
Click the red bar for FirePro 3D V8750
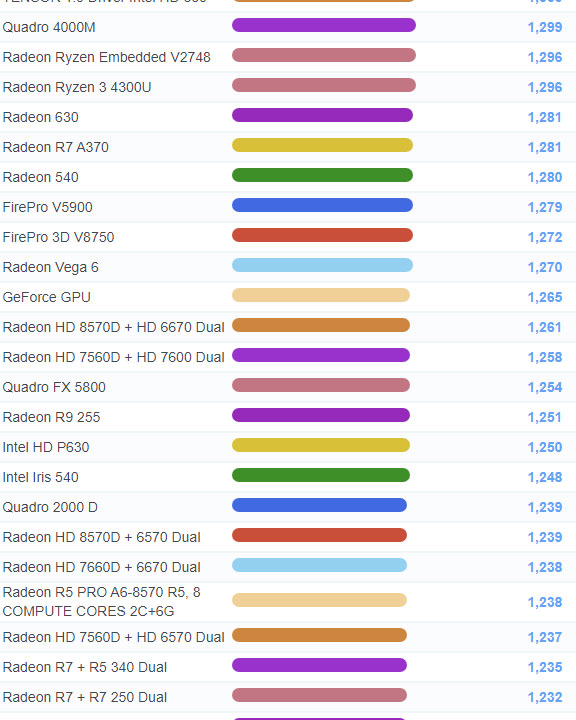[x=322, y=235]
